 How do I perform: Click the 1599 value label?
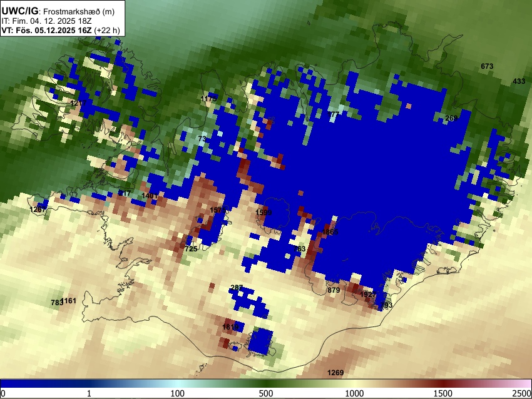(x=263, y=213)
